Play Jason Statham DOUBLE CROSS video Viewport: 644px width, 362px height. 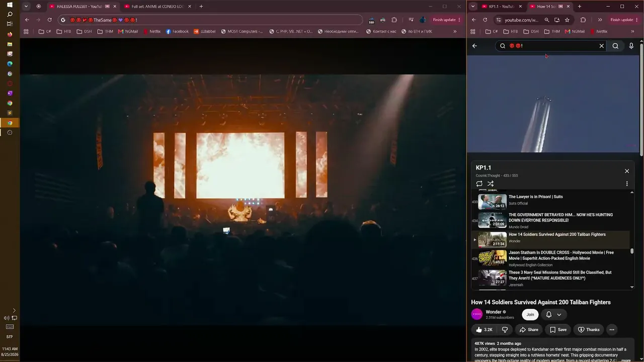550,258
